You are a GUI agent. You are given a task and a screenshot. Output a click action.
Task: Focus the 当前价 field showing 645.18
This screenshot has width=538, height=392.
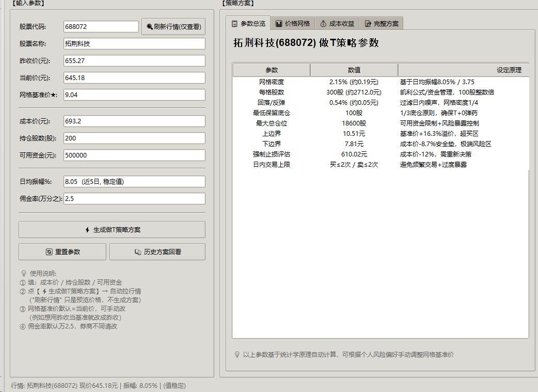(134, 77)
